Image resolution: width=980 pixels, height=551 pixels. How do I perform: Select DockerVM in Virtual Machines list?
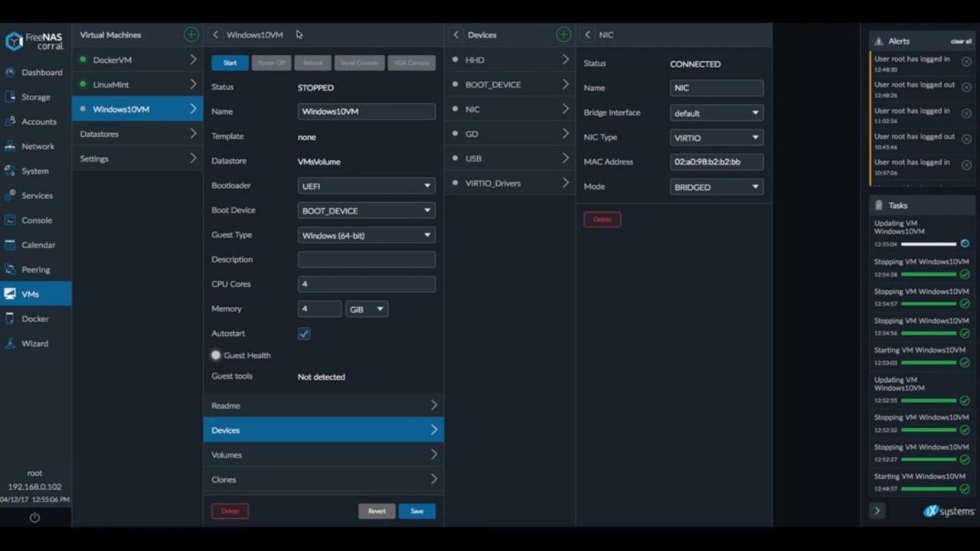tap(138, 60)
